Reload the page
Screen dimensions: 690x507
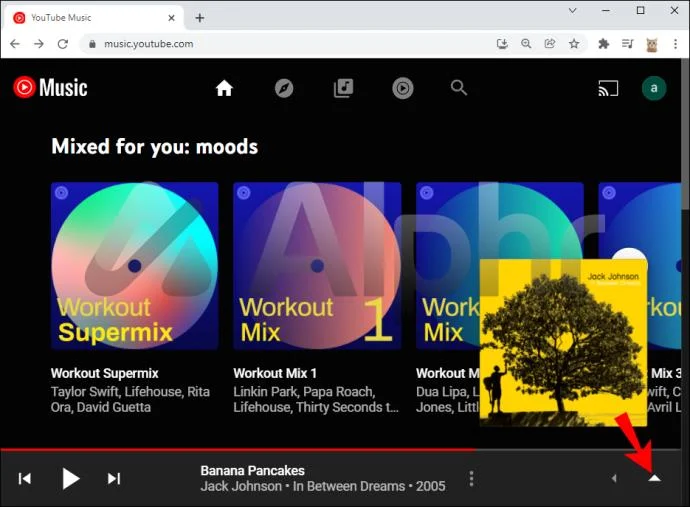pyautogui.click(x=63, y=44)
